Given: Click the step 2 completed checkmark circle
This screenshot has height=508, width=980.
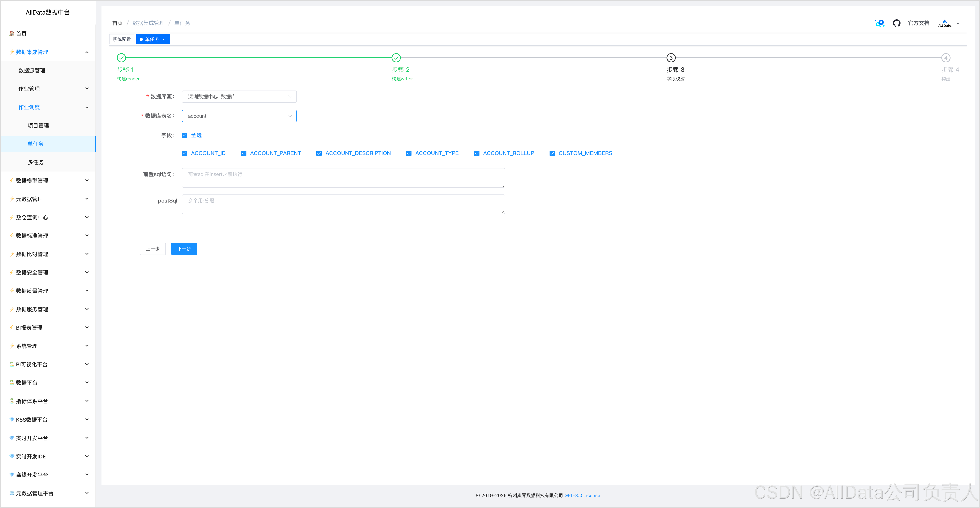Looking at the screenshot, I should [x=396, y=58].
